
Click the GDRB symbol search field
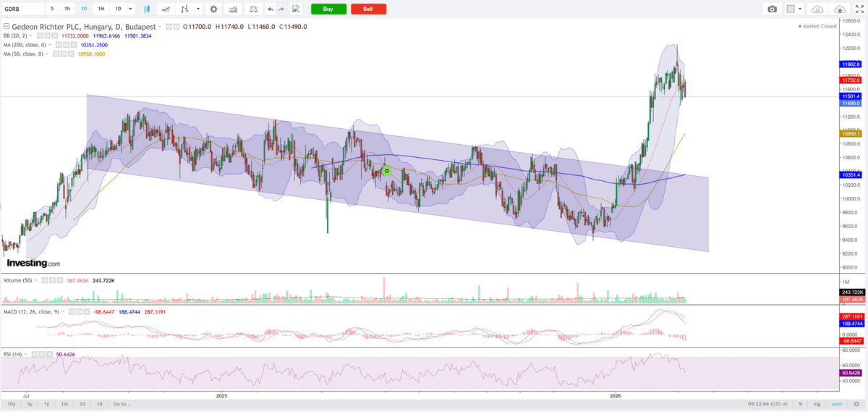click(22, 9)
